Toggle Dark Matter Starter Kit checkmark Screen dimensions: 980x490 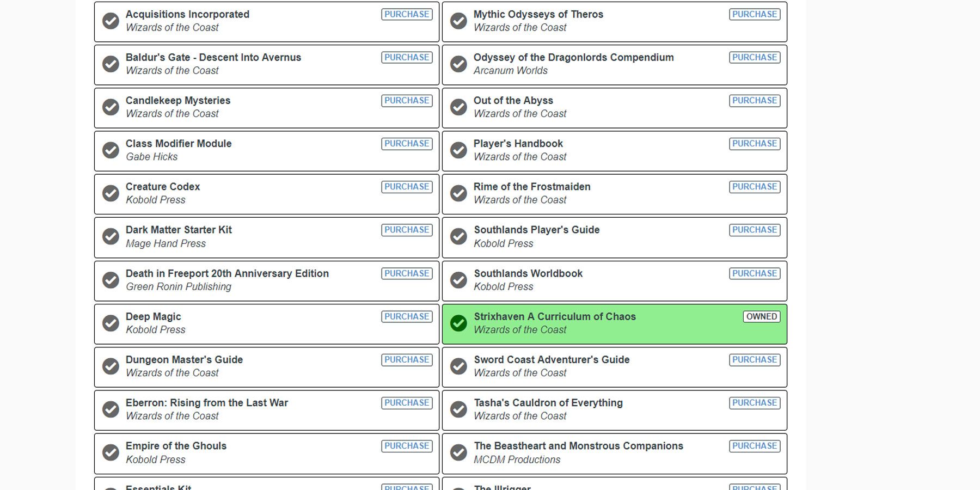111,237
